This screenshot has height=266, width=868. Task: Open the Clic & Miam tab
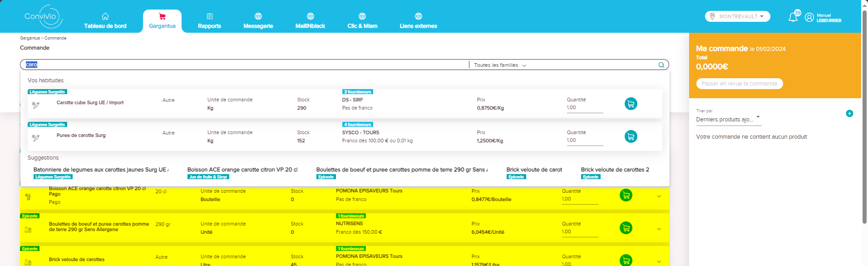coord(362,21)
